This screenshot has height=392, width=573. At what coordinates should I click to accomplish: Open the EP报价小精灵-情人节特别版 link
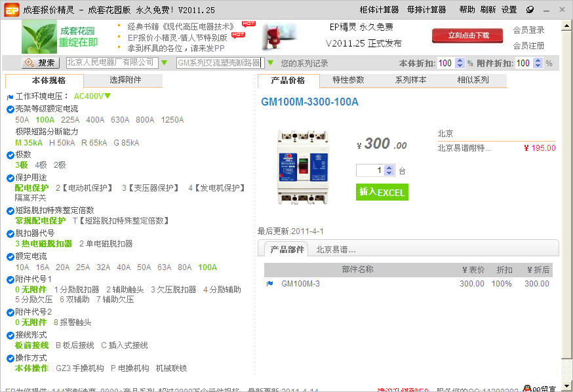coord(177,37)
